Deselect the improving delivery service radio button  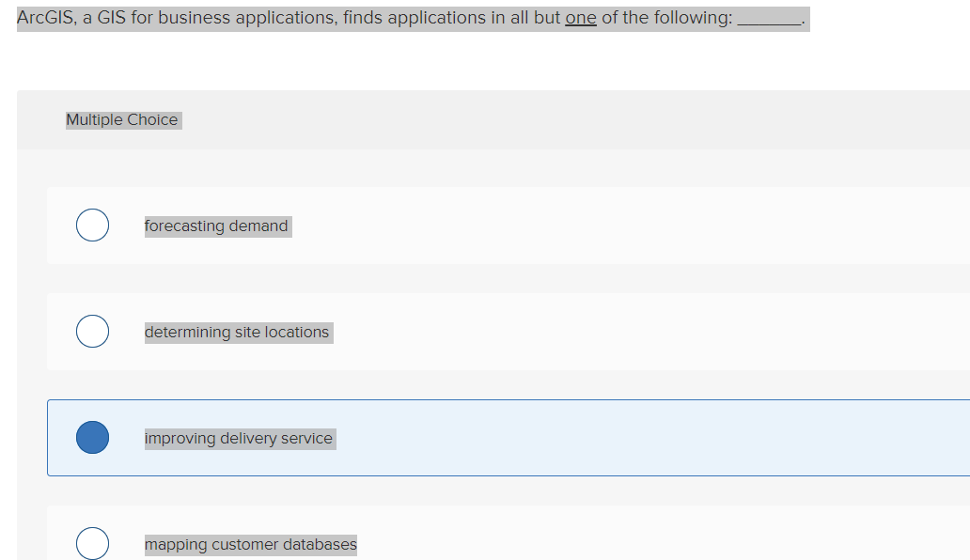(92, 437)
